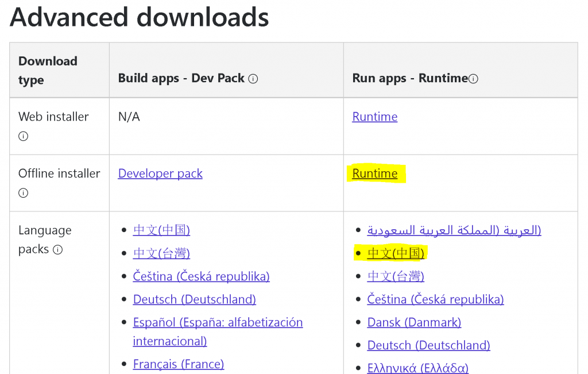Viewport: 588px width, 374px height.
Task: Click the Deutsch (Deutschland) Dev Pack link
Action: tap(194, 299)
